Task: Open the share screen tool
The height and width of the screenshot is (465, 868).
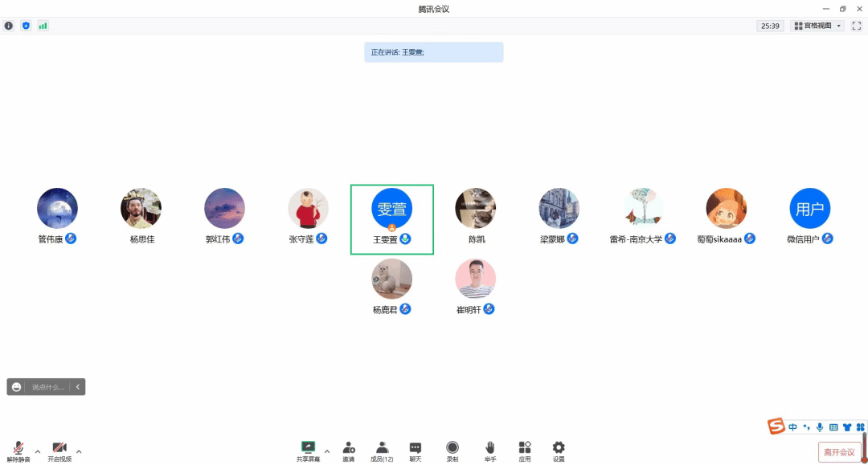Action: (308, 451)
